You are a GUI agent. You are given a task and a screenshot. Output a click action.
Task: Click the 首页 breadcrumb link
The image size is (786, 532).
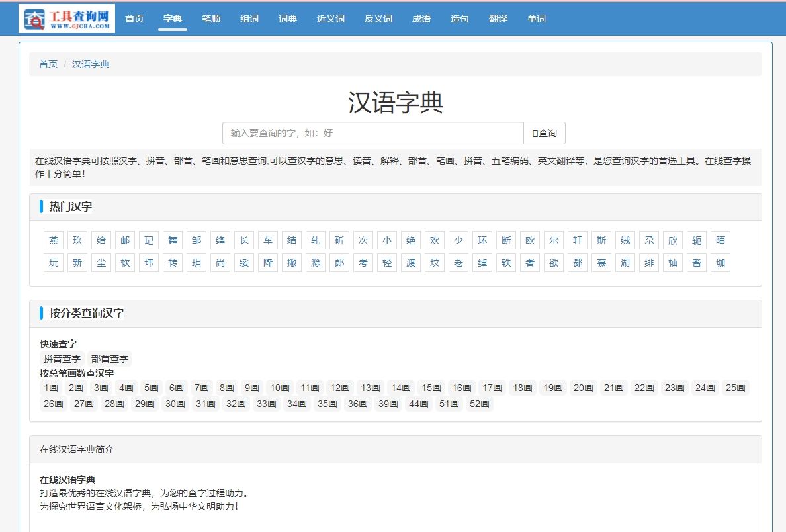point(48,64)
